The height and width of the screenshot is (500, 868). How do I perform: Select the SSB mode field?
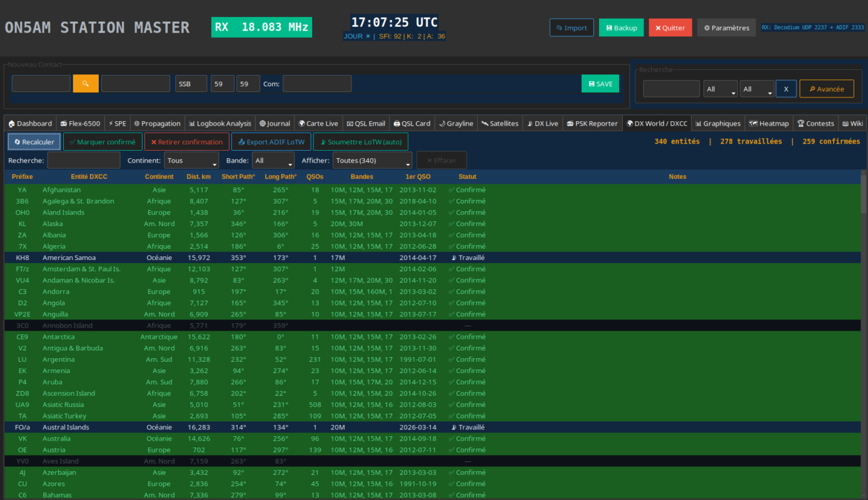click(x=191, y=84)
